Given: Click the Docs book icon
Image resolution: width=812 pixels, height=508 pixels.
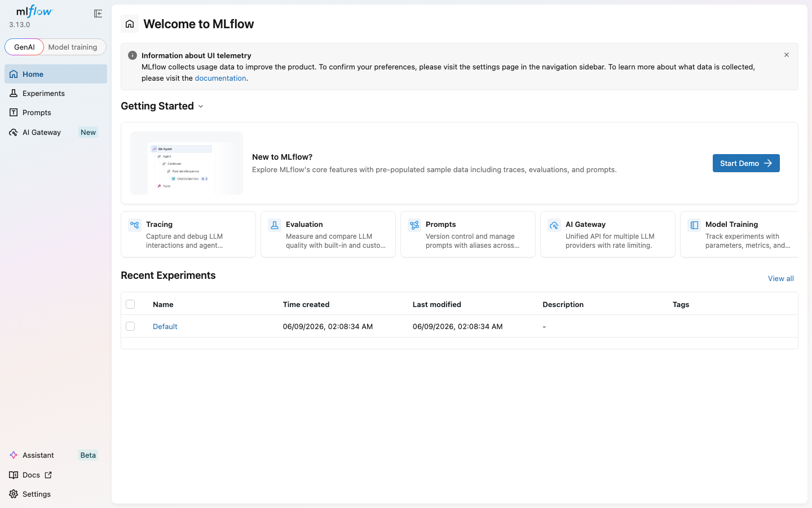Looking at the screenshot, I should pyautogui.click(x=14, y=475).
